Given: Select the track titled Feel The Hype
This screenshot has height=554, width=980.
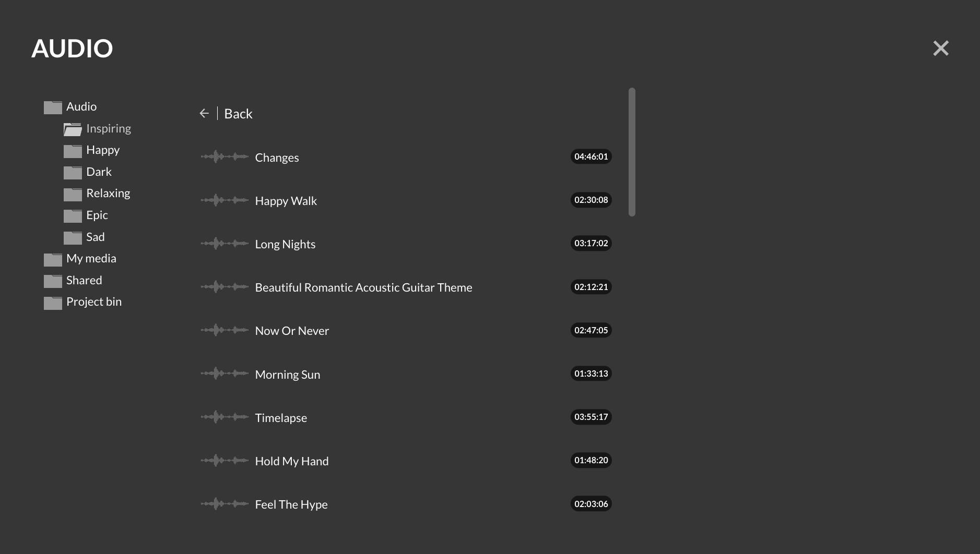Looking at the screenshot, I should pyautogui.click(x=291, y=504).
